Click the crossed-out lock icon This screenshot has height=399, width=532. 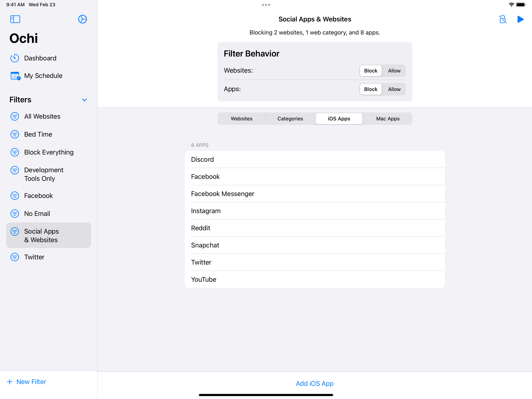pos(502,19)
